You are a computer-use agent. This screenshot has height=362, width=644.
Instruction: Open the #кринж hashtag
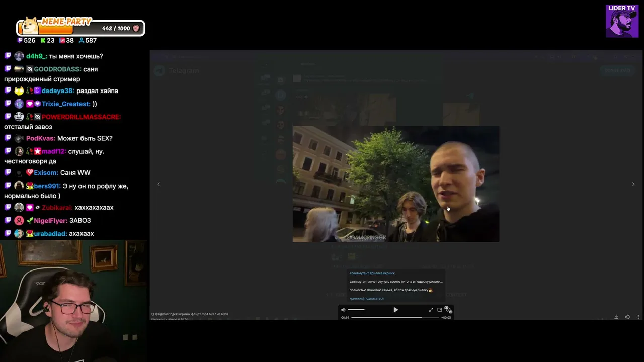click(389, 273)
